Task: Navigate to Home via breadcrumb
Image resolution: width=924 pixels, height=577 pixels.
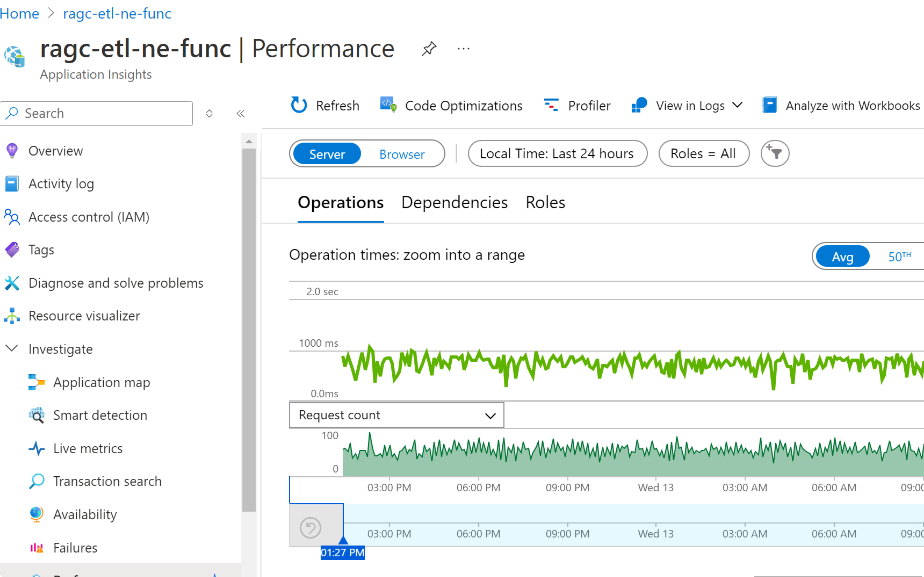Action: click(x=19, y=14)
